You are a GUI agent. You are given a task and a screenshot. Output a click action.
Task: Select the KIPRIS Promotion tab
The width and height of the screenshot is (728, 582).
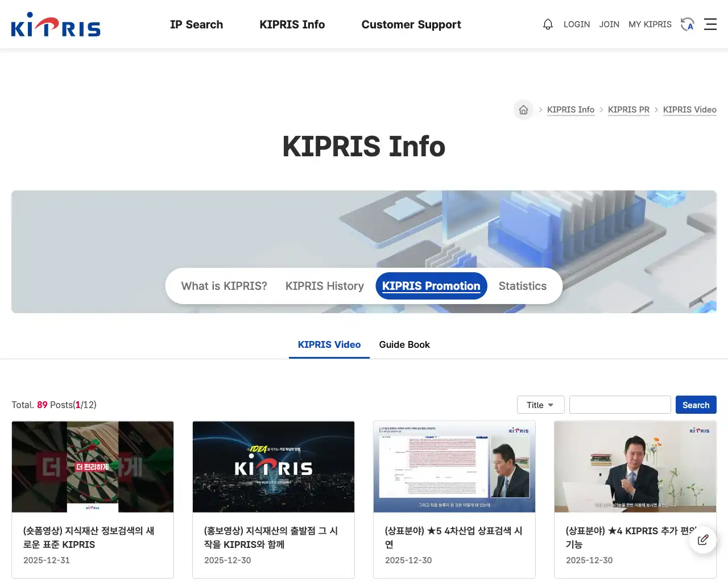point(431,286)
